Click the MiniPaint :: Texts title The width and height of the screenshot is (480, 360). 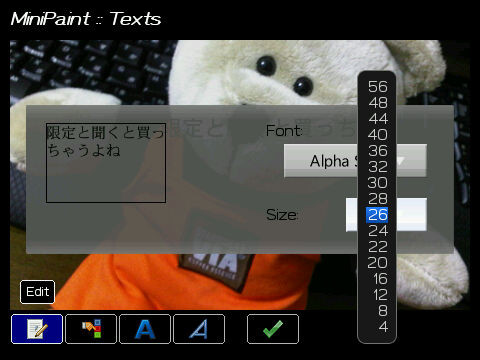coord(86,19)
